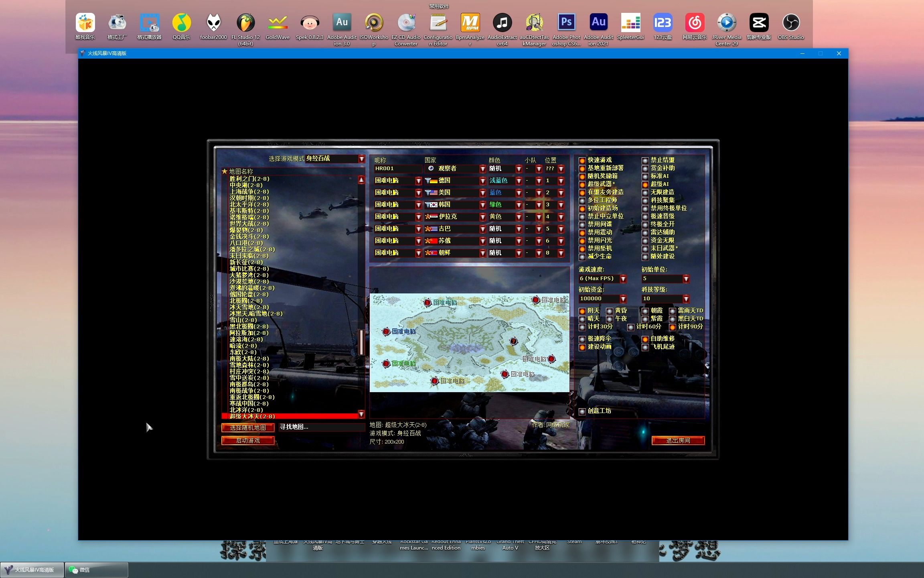
Task: Enable the 创意工坊 checkbox
Action: (x=582, y=411)
